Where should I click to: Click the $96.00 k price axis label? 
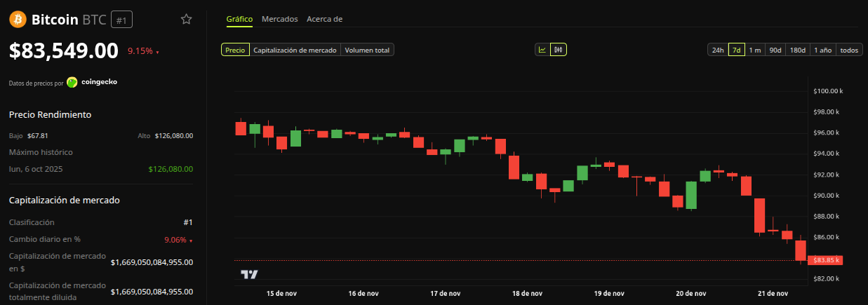827,133
